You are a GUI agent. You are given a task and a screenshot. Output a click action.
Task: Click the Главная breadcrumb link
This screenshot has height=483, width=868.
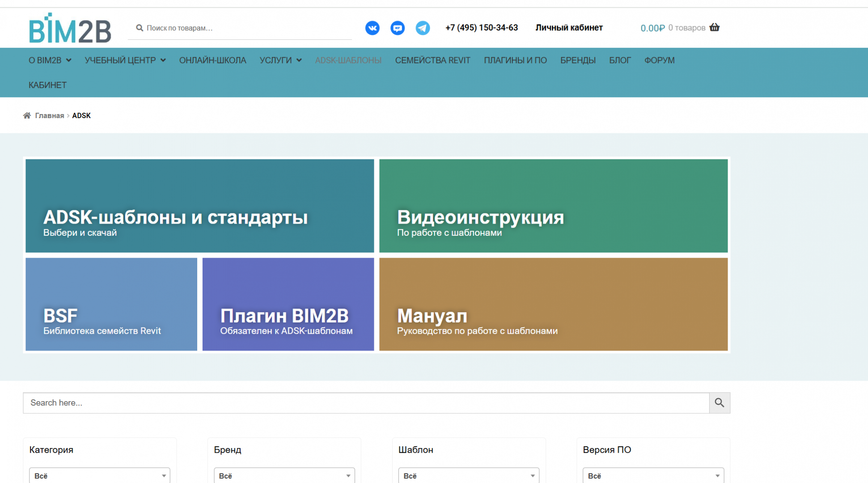[x=50, y=115]
